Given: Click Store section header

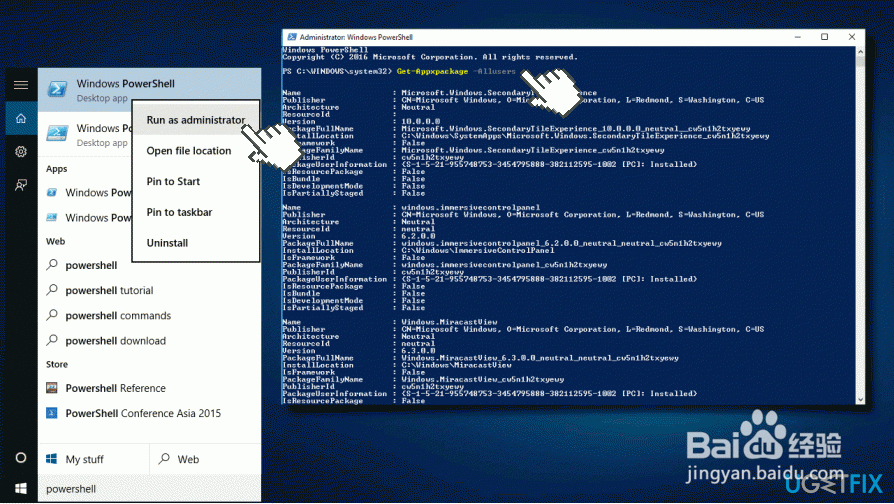Looking at the screenshot, I should pos(56,364).
